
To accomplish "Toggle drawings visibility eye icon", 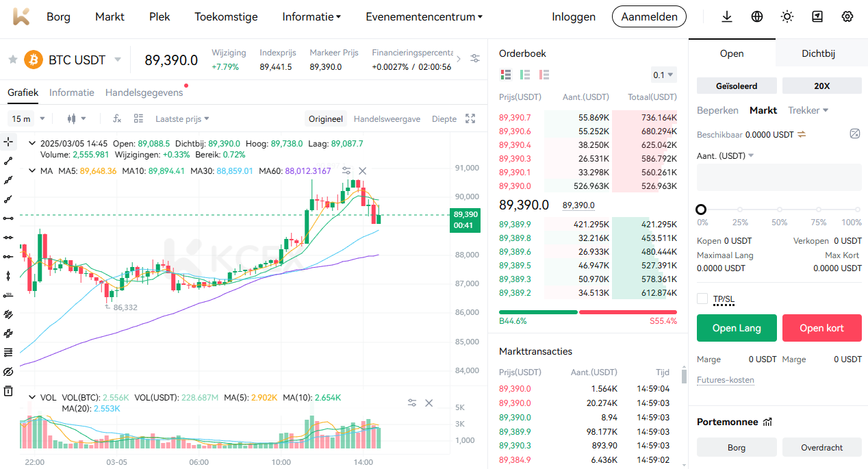I will coord(8,372).
